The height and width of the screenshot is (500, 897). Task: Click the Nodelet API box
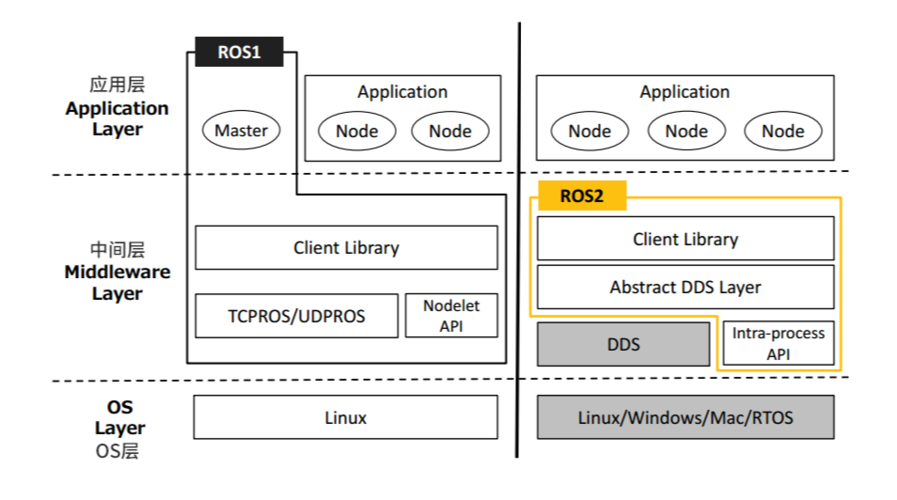(451, 315)
